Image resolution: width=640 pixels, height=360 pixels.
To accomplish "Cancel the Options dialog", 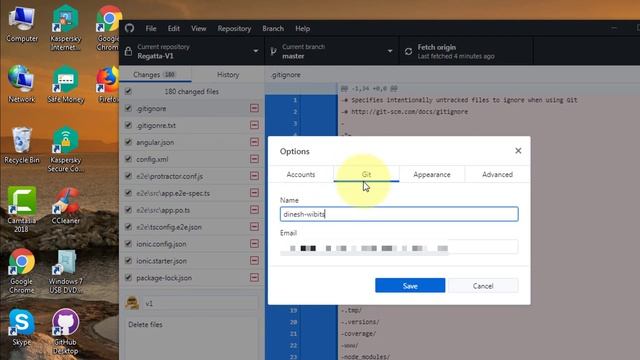I will pos(483,286).
